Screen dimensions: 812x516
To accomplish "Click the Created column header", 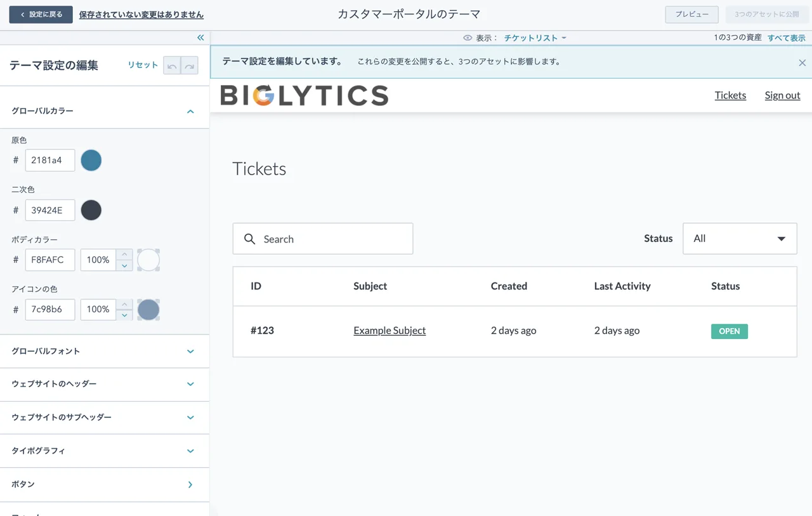I will tap(509, 286).
